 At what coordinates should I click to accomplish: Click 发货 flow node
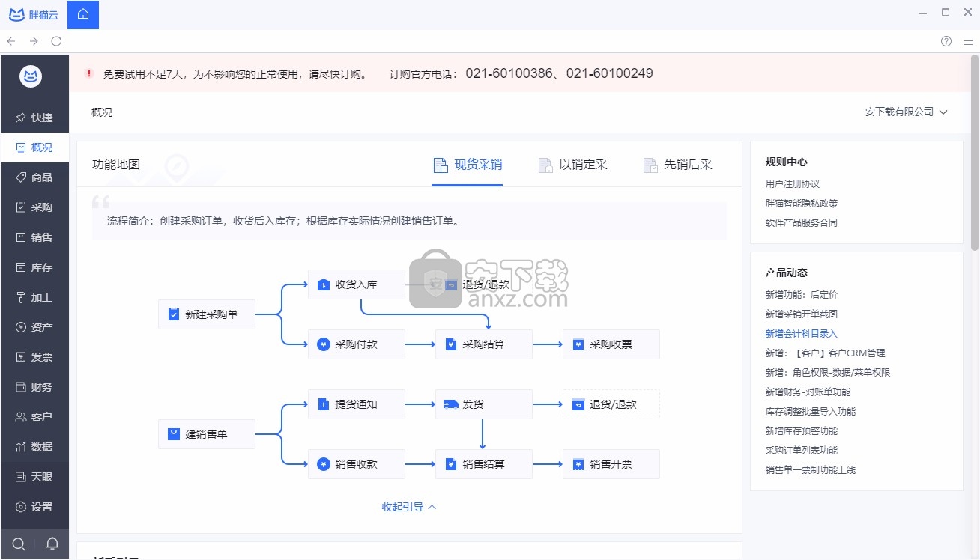[x=484, y=404]
